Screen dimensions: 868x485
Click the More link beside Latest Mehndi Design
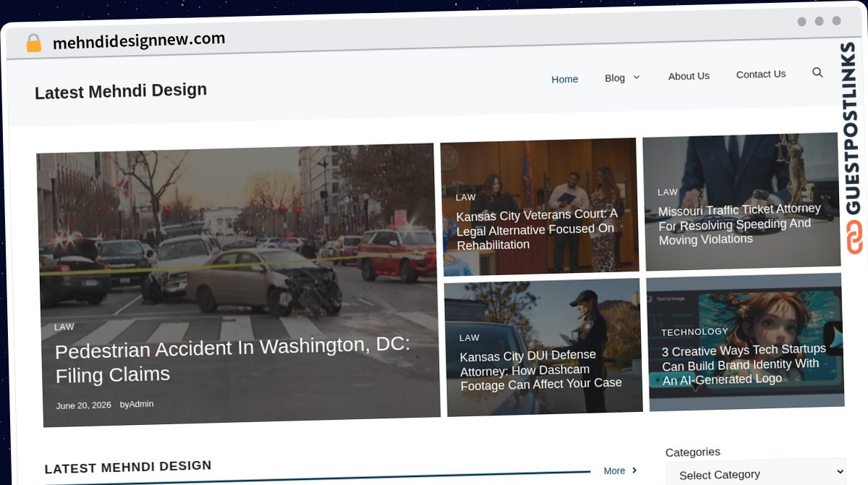pos(614,471)
